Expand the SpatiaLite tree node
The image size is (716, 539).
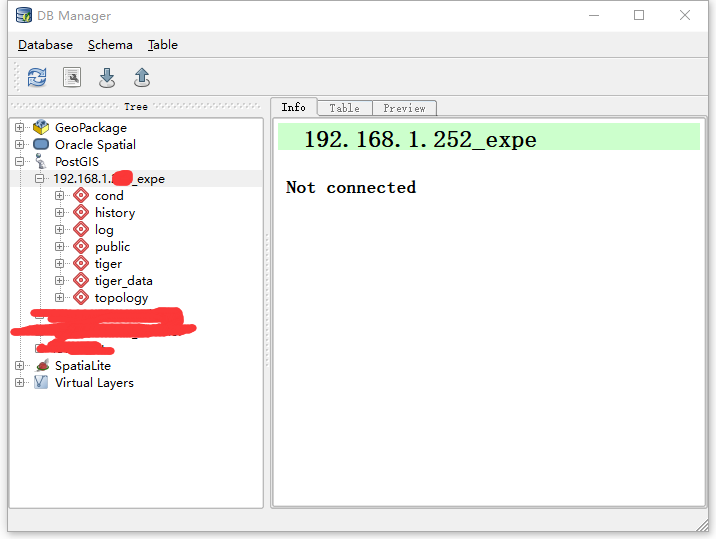[19, 365]
